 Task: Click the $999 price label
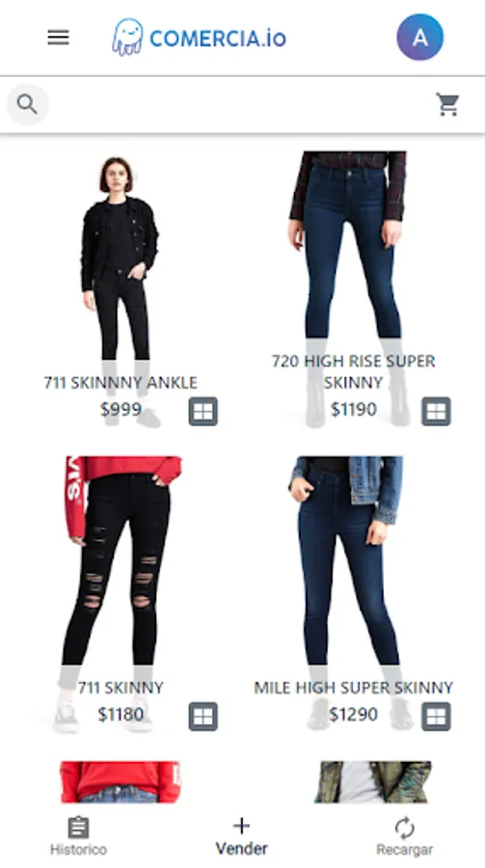121,410
